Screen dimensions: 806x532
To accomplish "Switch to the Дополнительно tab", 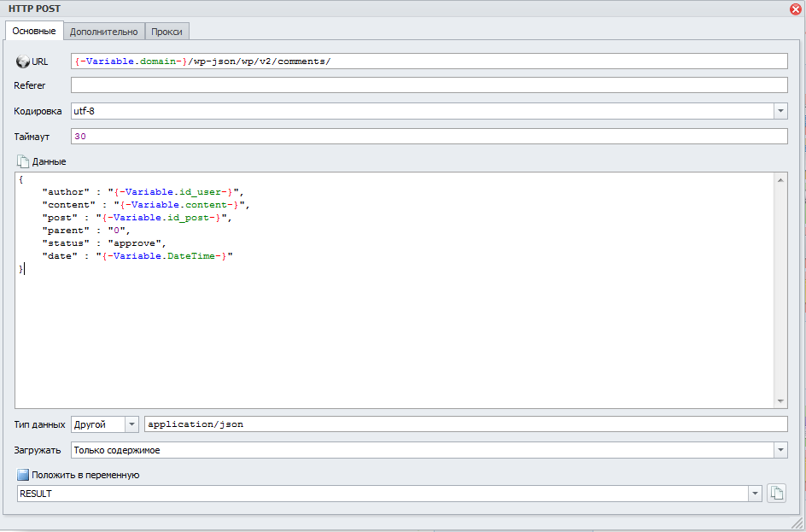I will [x=103, y=32].
